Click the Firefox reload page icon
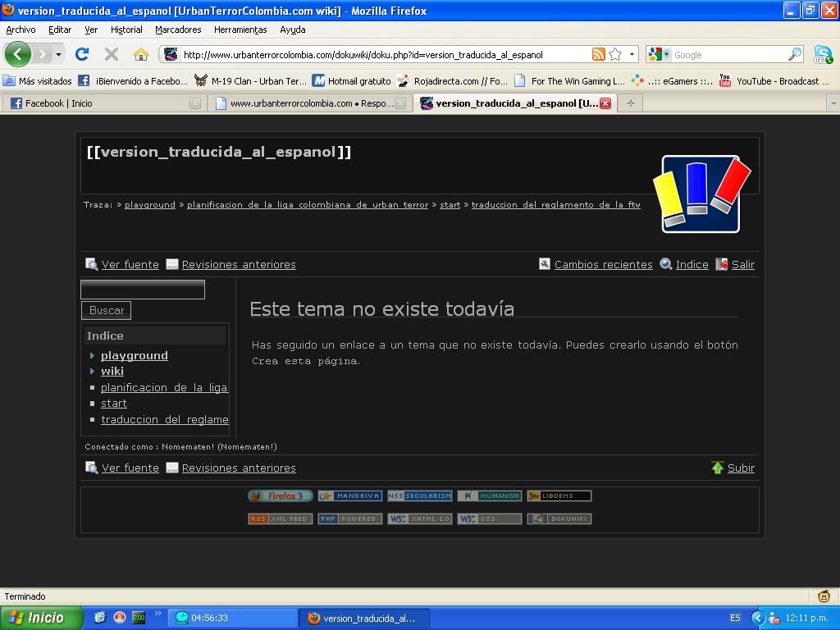 (81, 55)
